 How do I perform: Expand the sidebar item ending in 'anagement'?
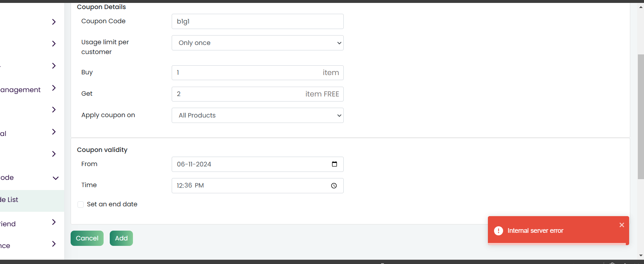(54, 88)
